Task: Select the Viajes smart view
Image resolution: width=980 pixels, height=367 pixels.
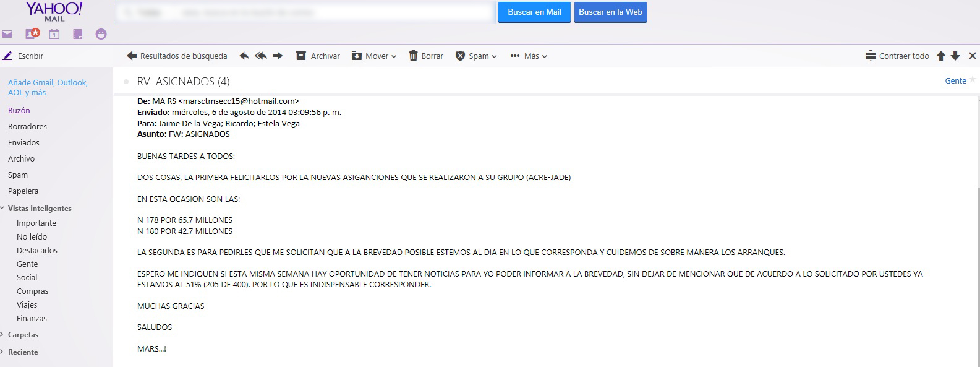Action: pos(27,304)
